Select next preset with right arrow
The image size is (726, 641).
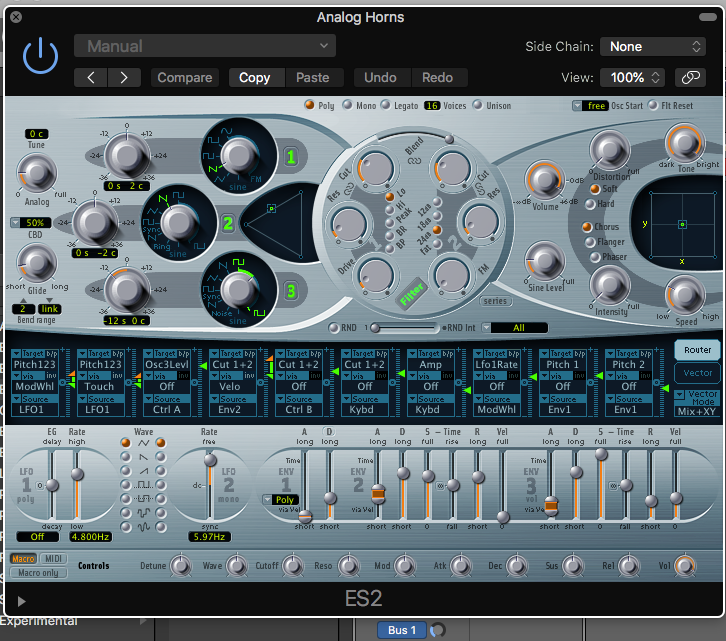click(x=124, y=77)
